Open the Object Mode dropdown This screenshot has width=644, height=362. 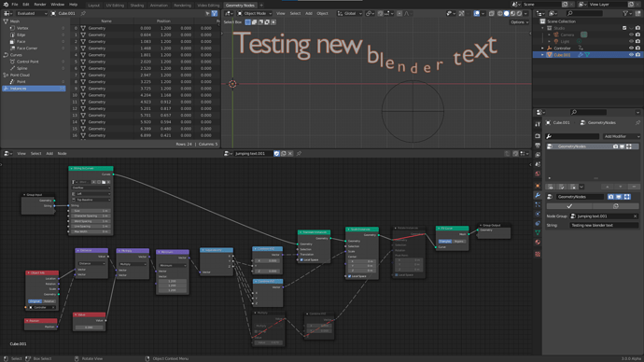[255, 14]
